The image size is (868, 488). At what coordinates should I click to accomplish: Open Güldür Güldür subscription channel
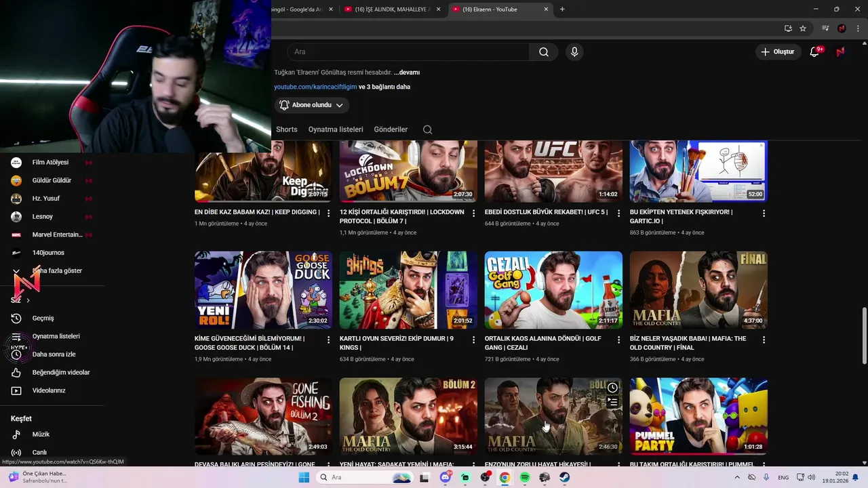pyautogui.click(x=51, y=180)
